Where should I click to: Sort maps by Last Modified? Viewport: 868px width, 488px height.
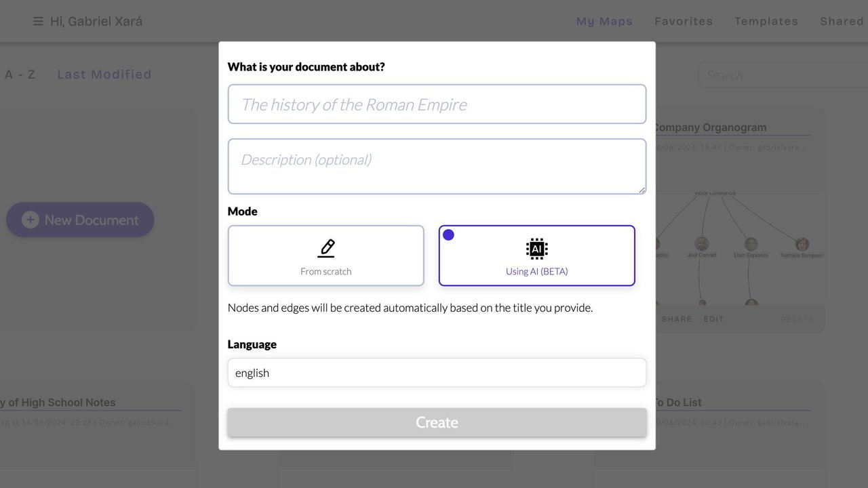(104, 75)
